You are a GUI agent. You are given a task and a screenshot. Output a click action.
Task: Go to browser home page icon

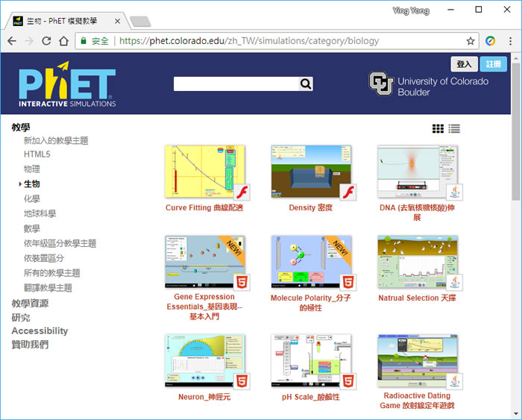[x=65, y=41]
